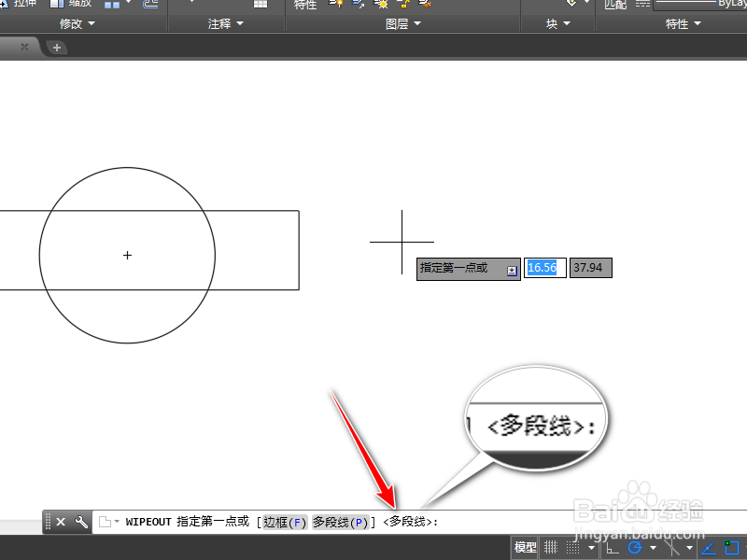
Task: Open dynamic prompt options dropdown icon
Action: tap(512, 271)
